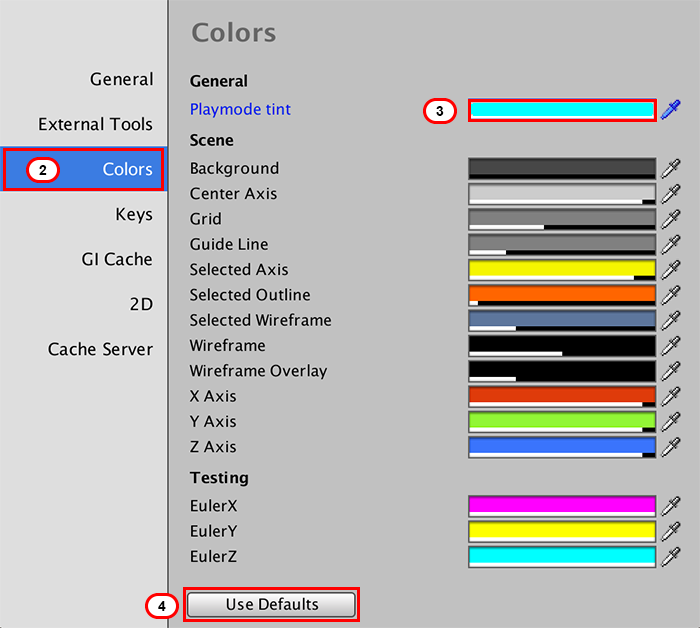Open the EulerY yellow color swatch
Screen dimensions: 700x628
(x=562, y=532)
